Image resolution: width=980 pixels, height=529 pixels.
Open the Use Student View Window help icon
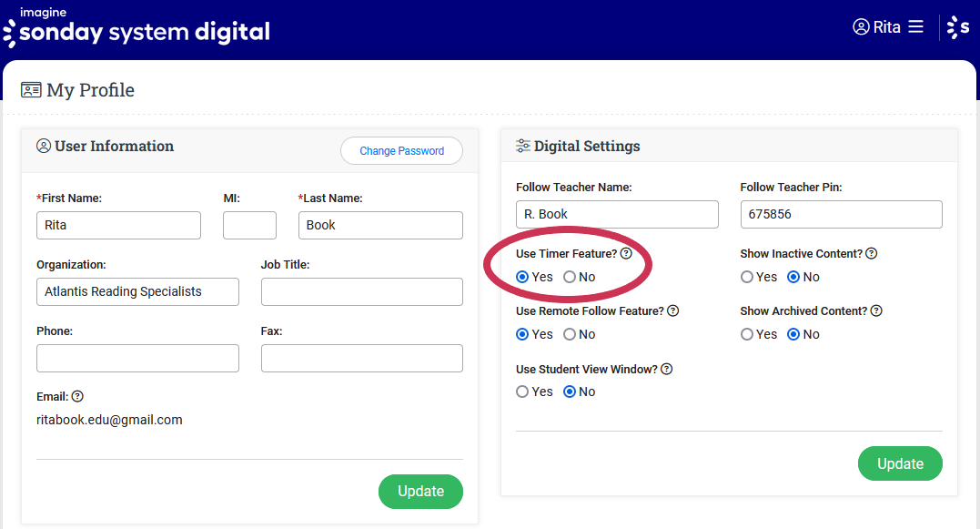click(x=666, y=369)
